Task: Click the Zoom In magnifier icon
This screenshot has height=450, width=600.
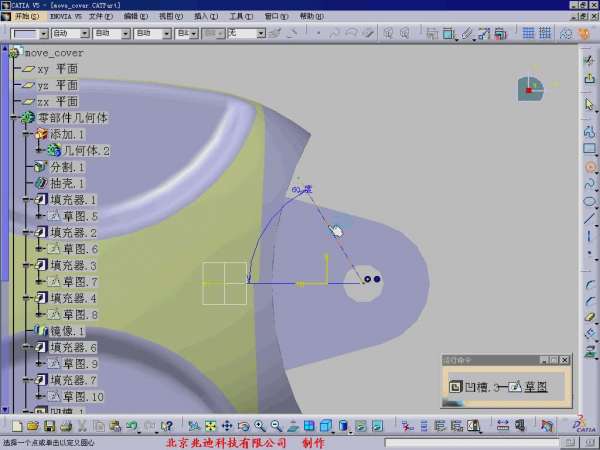Action: click(x=260, y=426)
